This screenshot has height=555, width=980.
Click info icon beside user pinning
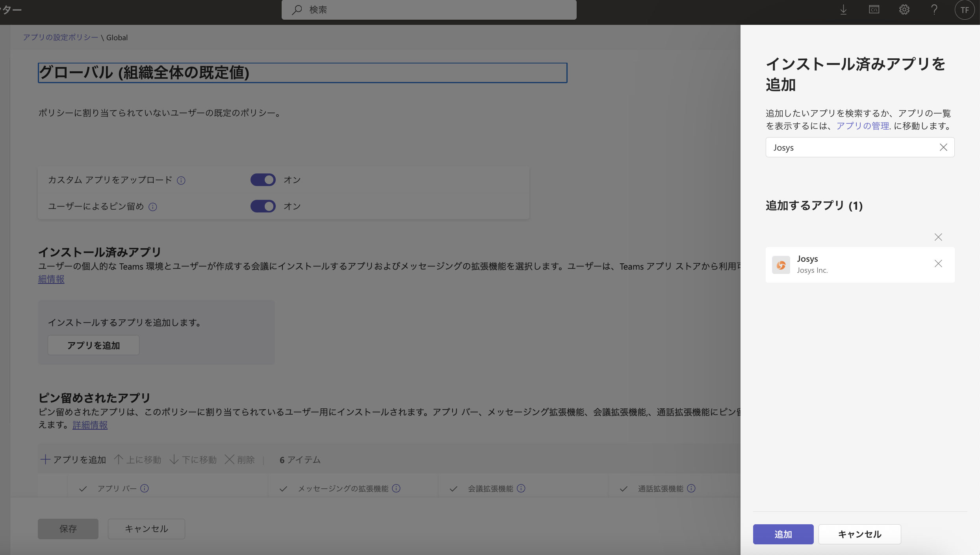[x=153, y=207]
